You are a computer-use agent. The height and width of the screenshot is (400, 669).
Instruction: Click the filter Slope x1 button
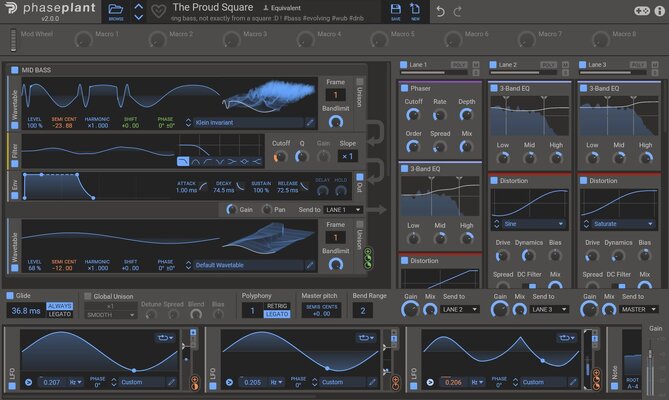click(x=347, y=157)
